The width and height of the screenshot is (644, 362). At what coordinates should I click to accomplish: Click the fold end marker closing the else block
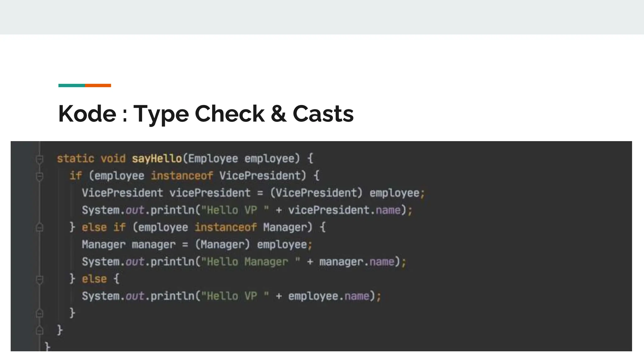(x=40, y=313)
